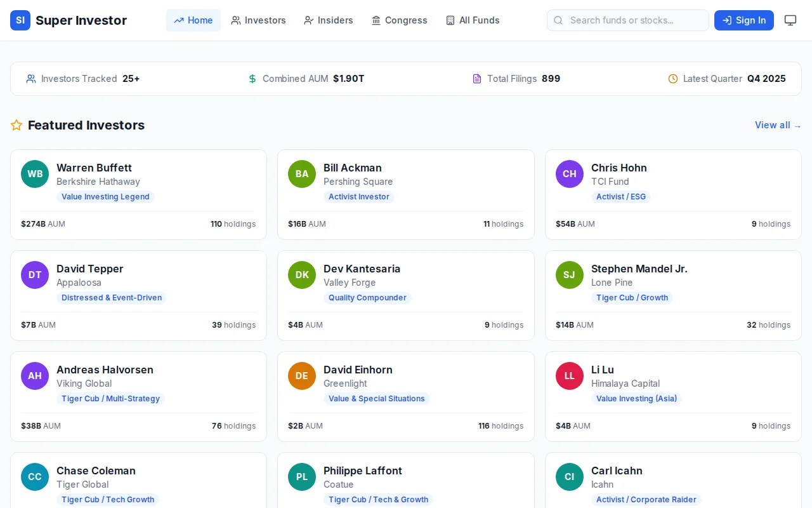The height and width of the screenshot is (508, 812).
Task: Click the Featured Investors star icon
Action: [16, 125]
